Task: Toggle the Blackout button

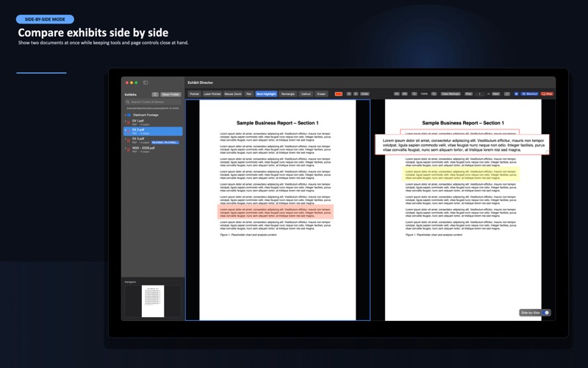Action: (x=530, y=94)
